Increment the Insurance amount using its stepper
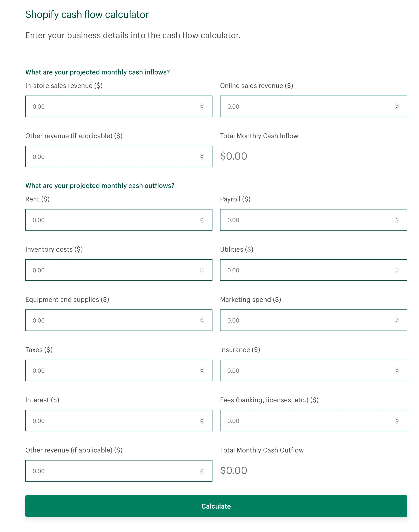This screenshot has width=419, height=532. pyautogui.click(x=397, y=369)
